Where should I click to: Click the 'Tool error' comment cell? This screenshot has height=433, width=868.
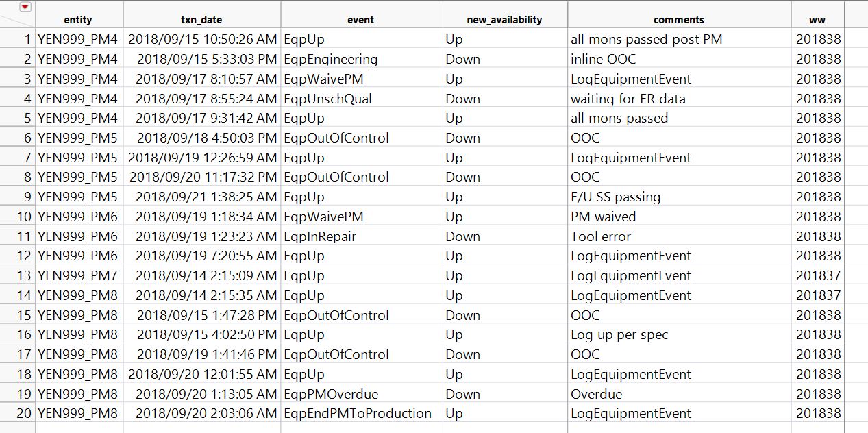click(601, 236)
